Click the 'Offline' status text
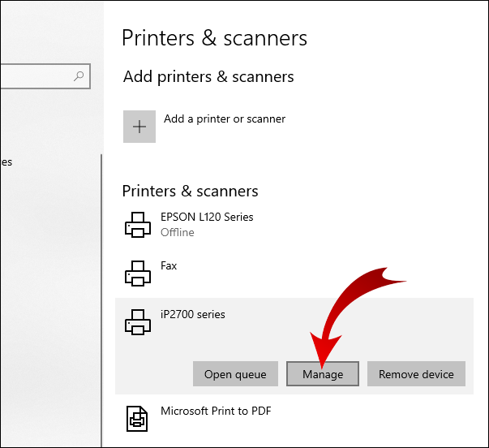The height and width of the screenshot is (448, 489). click(x=178, y=232)
